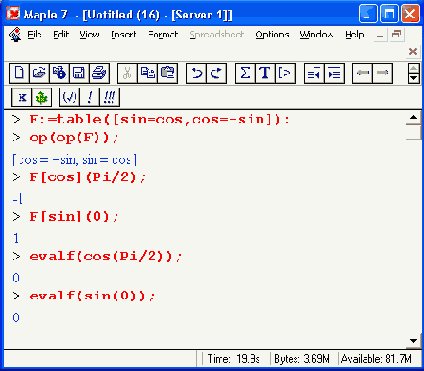Insert text with the T icon
Image resolution: width=424 pixels, height=371 pixels.
(x=265, y=73)
